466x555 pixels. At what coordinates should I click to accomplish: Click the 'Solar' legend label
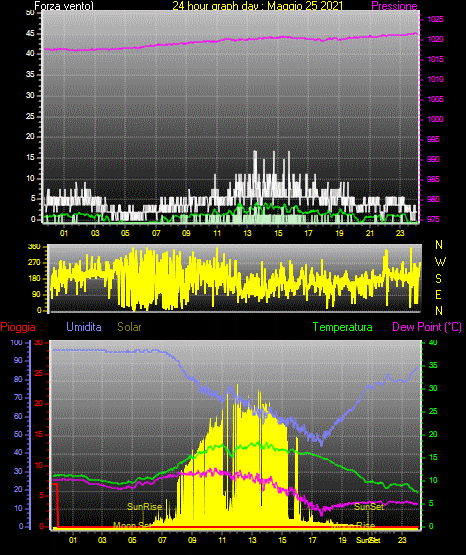[x=129, y=327]
